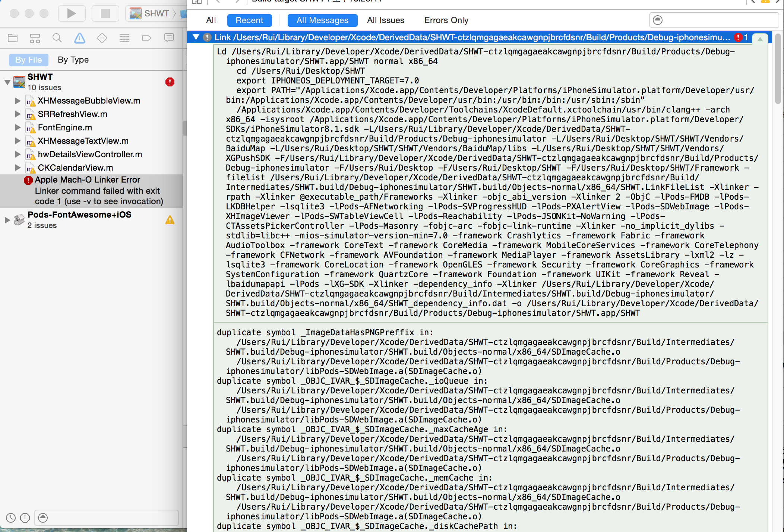Click the duplicate symbol _memCache line
This screenshot has height=532, width=784.
click(x=354, y=478)
